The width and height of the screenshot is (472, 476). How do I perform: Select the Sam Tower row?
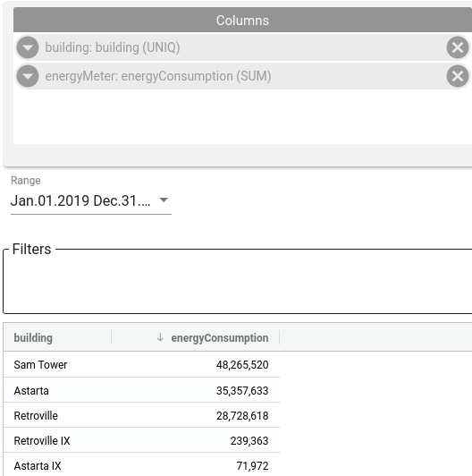tap(141, 364)
